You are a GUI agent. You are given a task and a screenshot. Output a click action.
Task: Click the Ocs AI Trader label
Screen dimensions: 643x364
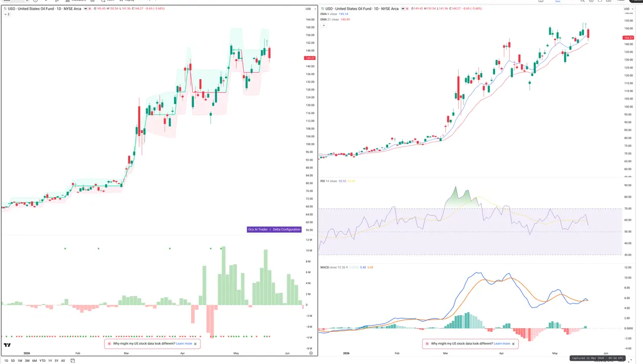pyautogui.click(x=257, y=229)
